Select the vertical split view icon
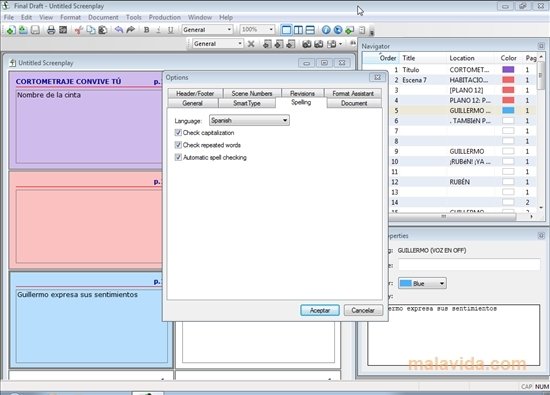 (x=298, y=30)
